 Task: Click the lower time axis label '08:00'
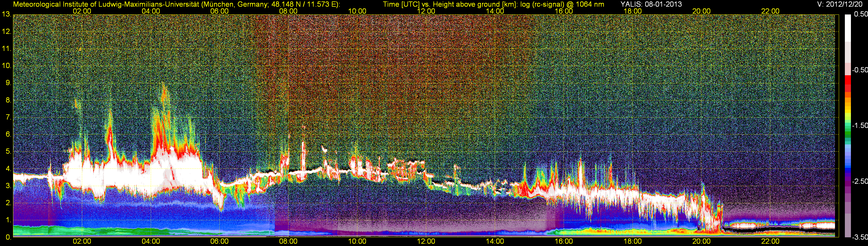pos(288,242)
